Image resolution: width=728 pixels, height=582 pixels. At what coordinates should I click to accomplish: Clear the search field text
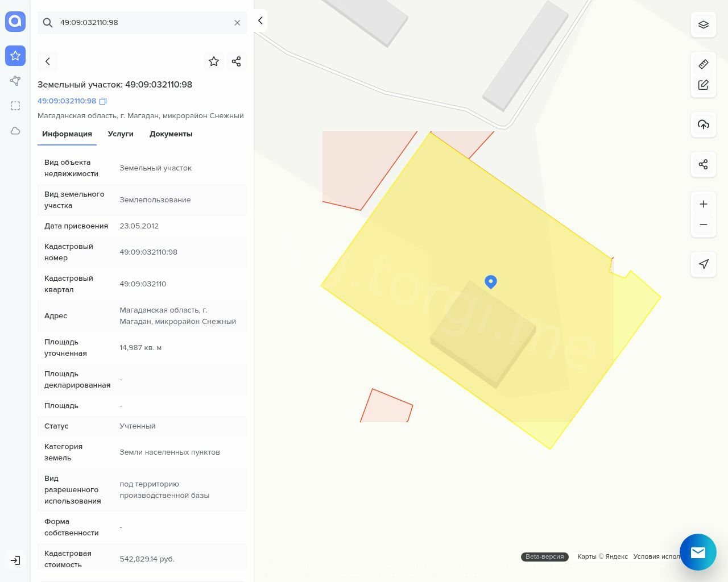[x=237, y=23]
